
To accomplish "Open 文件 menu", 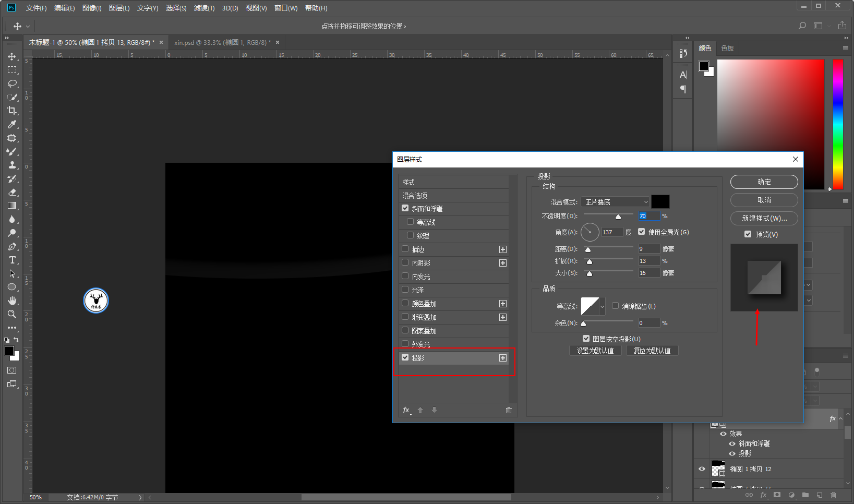I will [x=36, y=8].
